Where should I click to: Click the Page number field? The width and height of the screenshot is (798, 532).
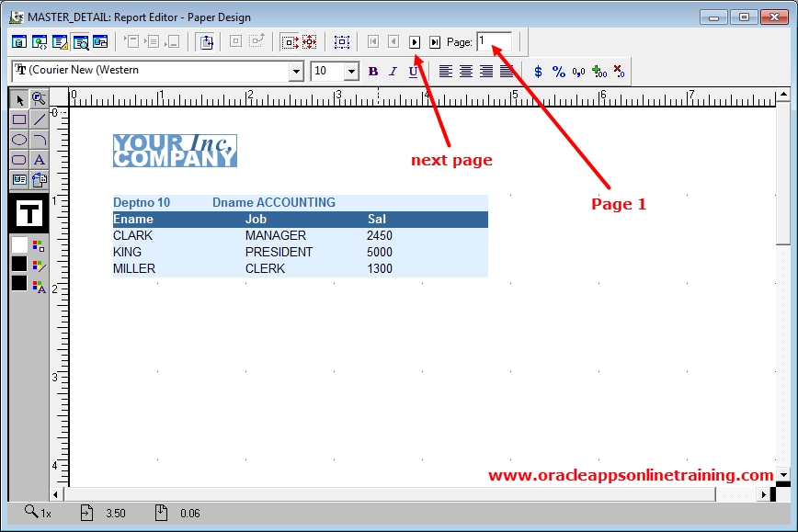click(495, 41)
